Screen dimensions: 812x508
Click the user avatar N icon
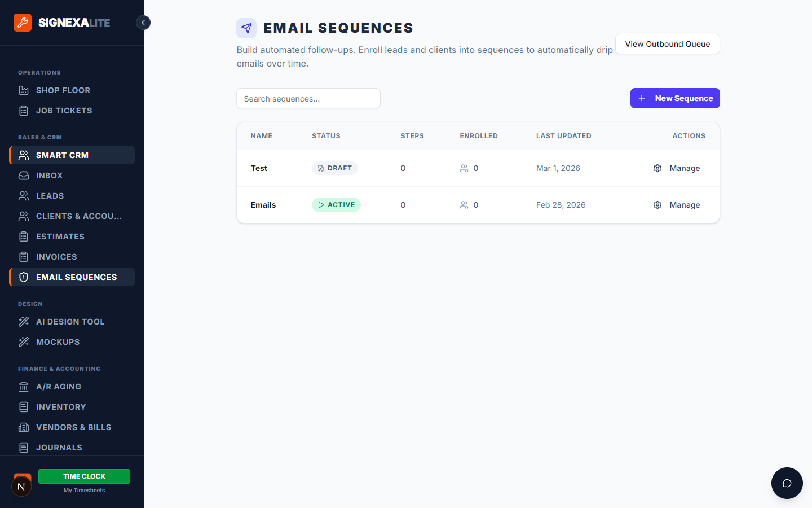[21, 487]
